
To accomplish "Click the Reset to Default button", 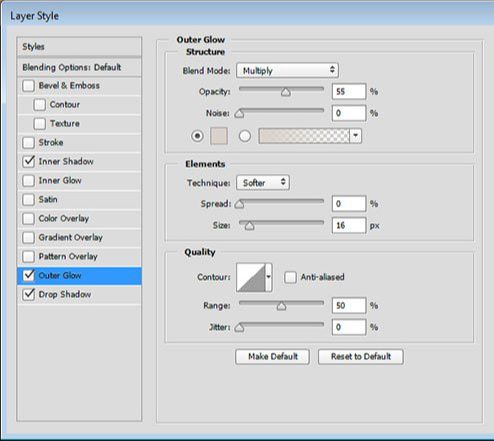I will point(361,357).
